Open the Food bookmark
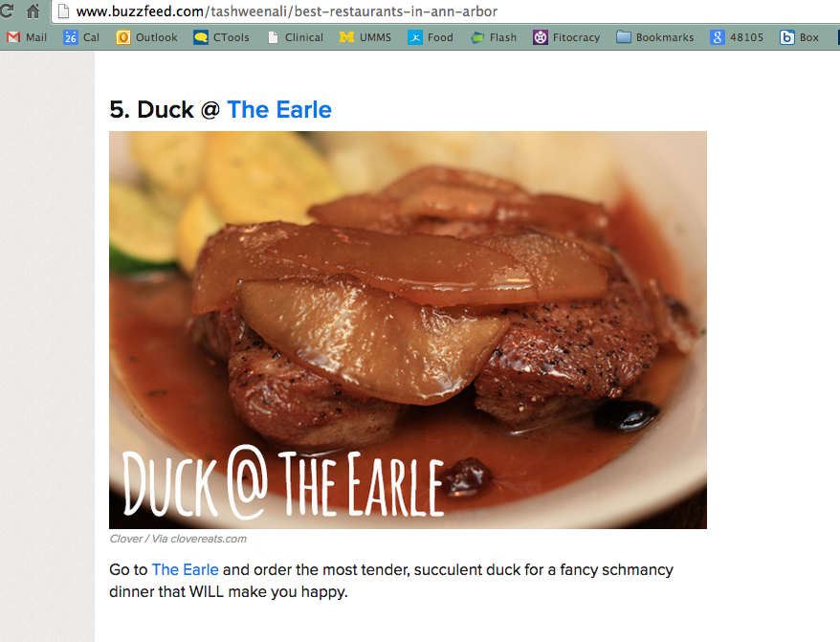The width and height of the screenshot is (840, 642). 431,37
